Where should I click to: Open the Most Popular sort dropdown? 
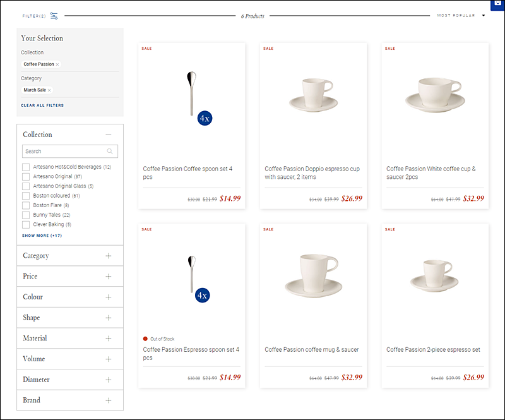461,15
